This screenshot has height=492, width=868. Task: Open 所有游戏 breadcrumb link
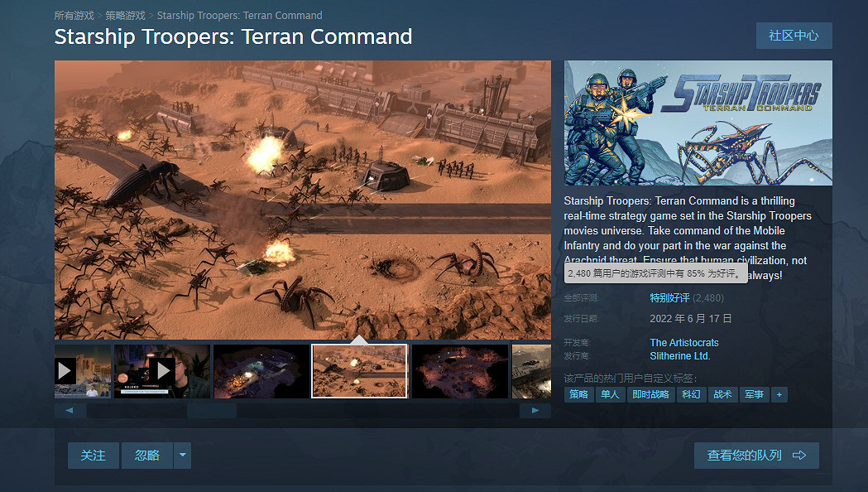tap(74, 16)
